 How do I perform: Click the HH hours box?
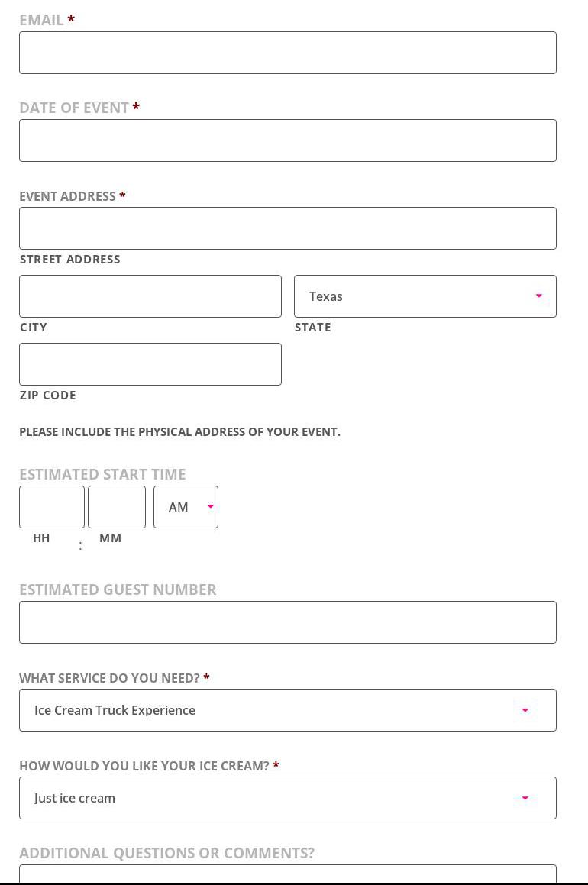(x=52, y=507)
